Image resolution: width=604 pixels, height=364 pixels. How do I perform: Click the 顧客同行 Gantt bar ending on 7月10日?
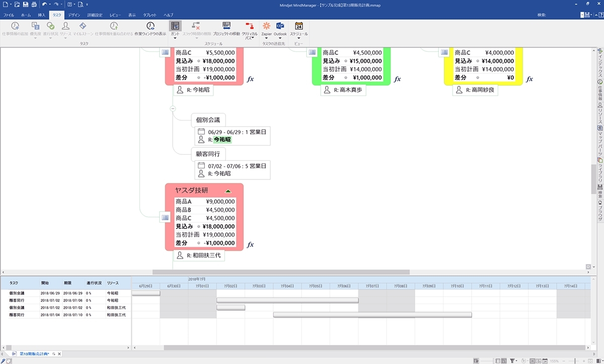(372, 315)
